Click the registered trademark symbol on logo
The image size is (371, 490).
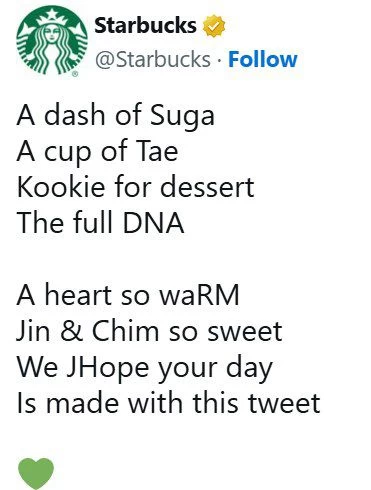[x=75, y=74]
